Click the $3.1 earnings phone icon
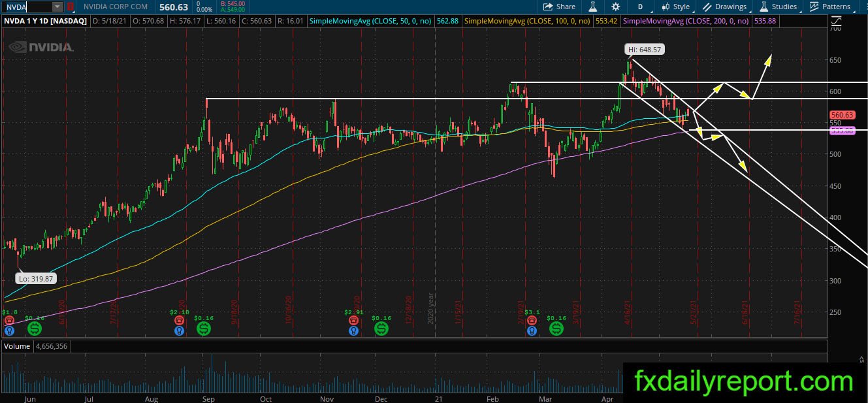 (532, 321)
